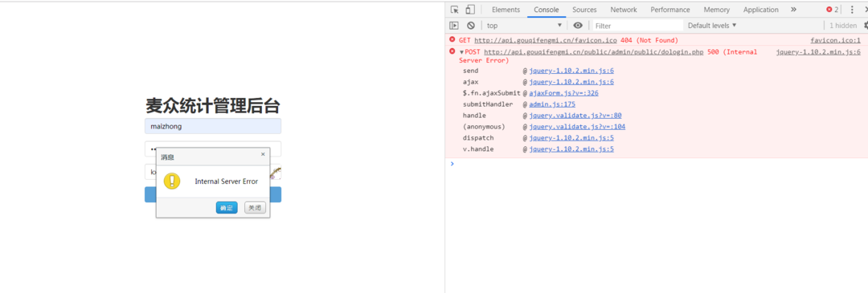Viewport: 868px width, 293px height.
Task: Refresh the captcha image beside the dialog
Action: [276, 173]
